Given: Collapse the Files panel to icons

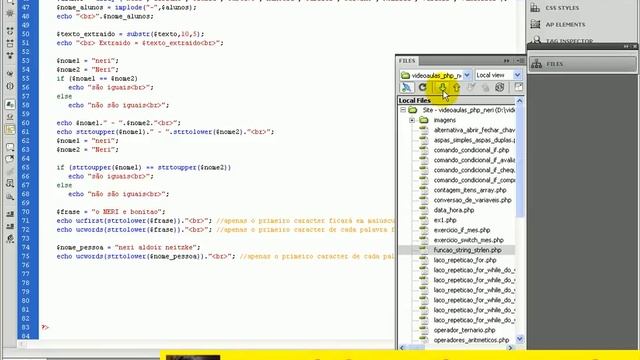Looking at the screenshot, I should pyautogui.click(x=507, y=61).
